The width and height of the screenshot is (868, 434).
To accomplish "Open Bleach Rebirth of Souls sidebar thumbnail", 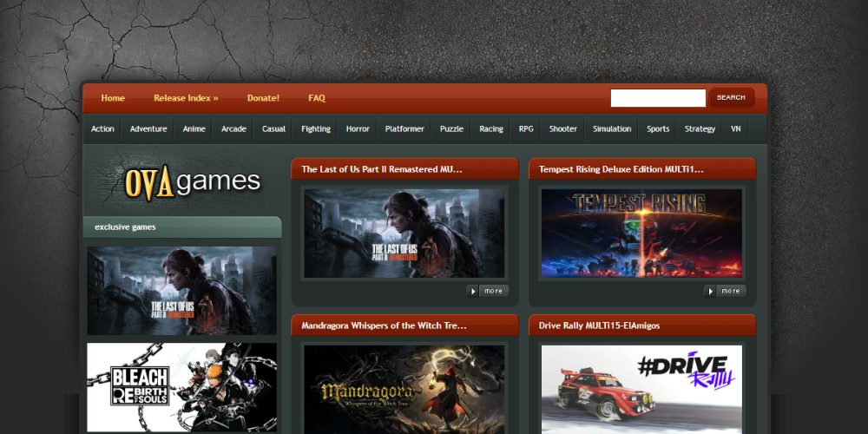I will 181,387.
